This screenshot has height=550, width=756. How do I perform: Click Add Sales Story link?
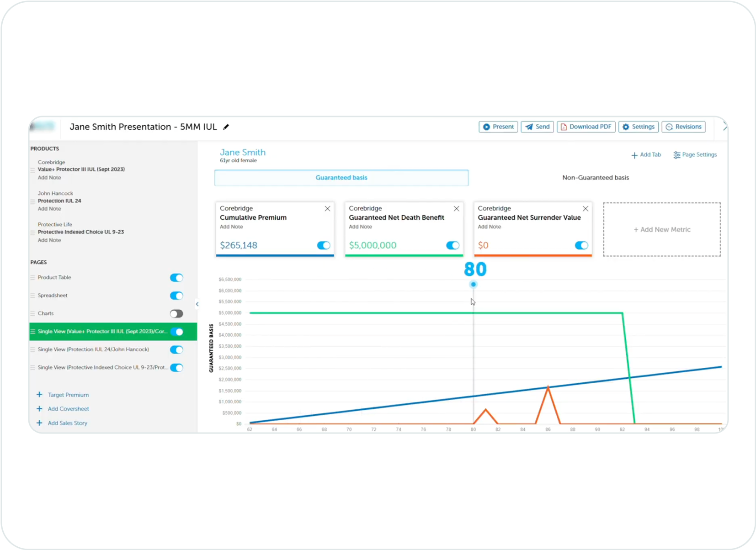62,423
